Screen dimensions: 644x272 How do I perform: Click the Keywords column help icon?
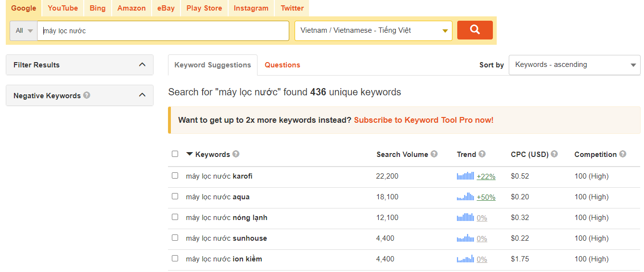tap(236, 154)
